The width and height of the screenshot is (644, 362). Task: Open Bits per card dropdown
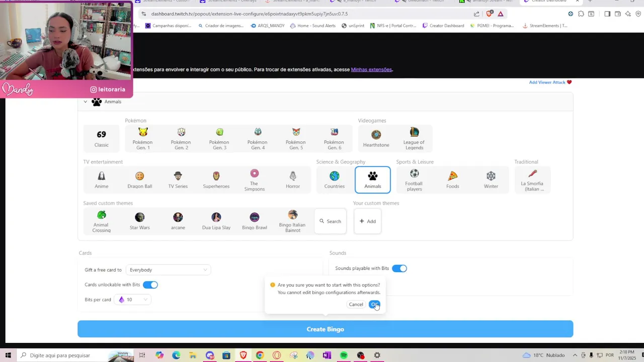point(132,300)
